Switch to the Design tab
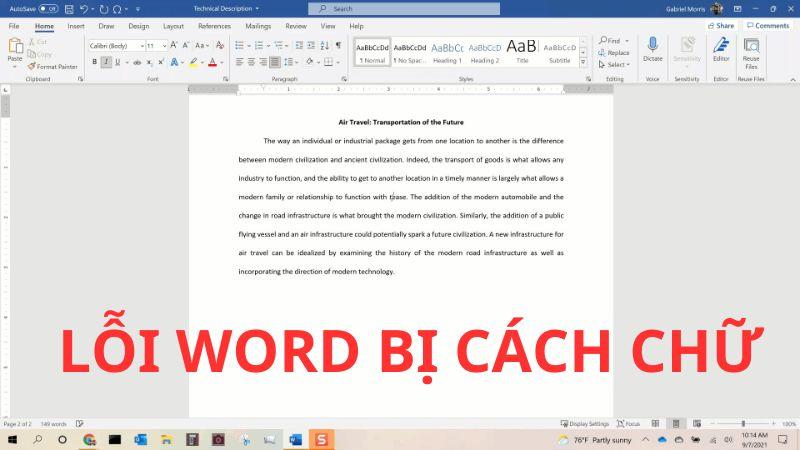Image resolution: width=800 pixels, height=450 pixels. coord(139,26)
